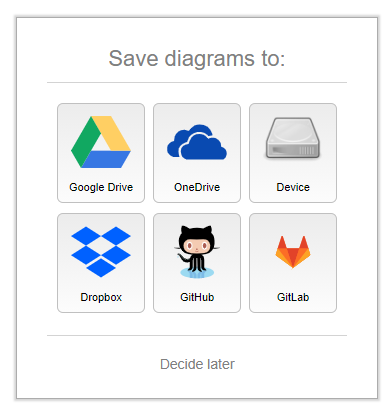Viewport: 392px width, 414px height.
Task: Click the "Device" text label
Action: pos(293,187)
